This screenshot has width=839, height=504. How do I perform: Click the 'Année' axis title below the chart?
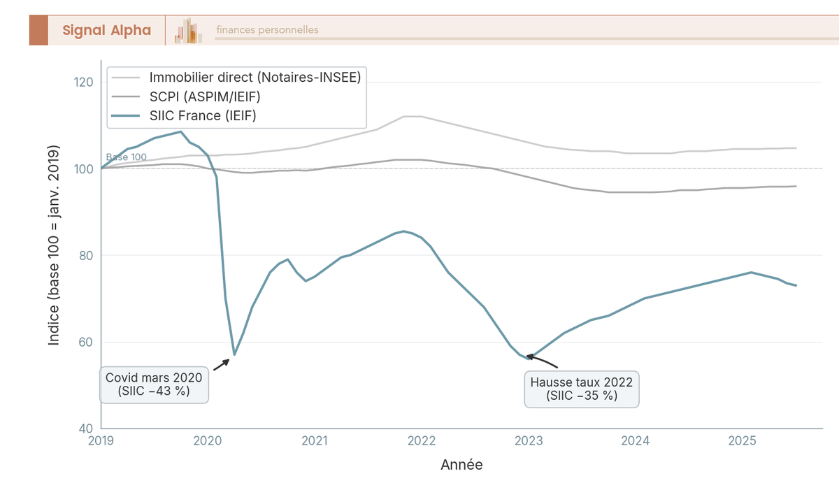click(461, 464)
